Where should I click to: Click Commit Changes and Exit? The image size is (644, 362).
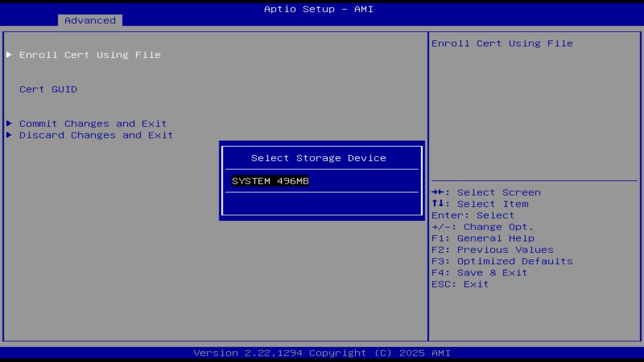coord(93,123)
